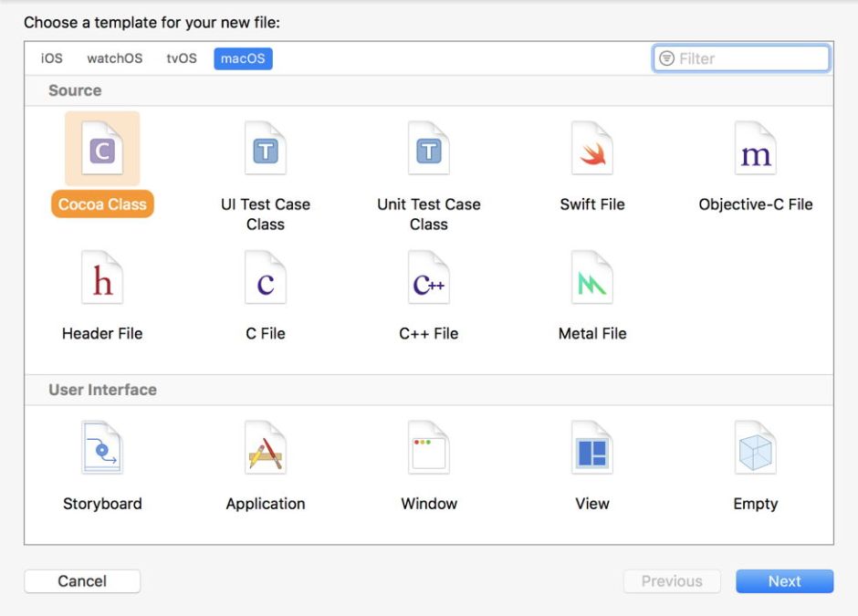This screenshot has width=858, height=616.
Task: Pick the Application user interface template
Action: (266, 449)
